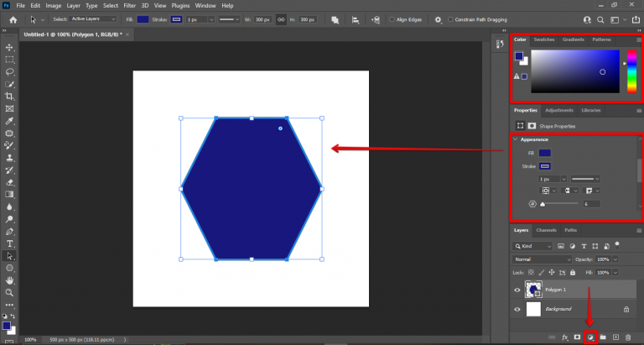Click the Horizontal Type tool

[9, 243]
